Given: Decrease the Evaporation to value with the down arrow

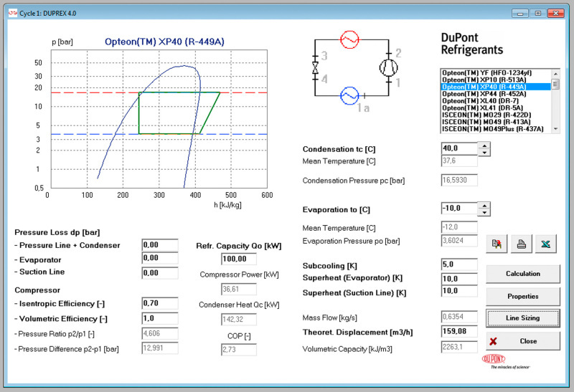Looking at the screenshot, I should click(x=484, y=212).
